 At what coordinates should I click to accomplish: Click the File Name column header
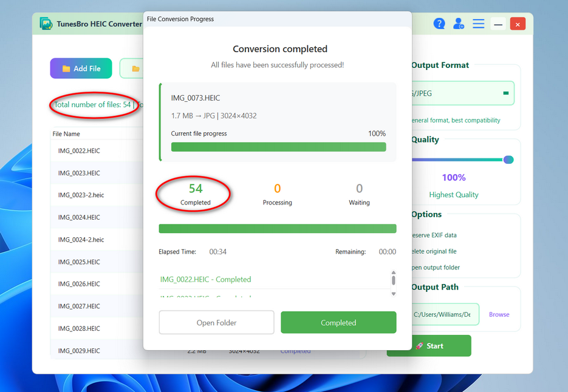pyautogui.click(x=66, y=134)
